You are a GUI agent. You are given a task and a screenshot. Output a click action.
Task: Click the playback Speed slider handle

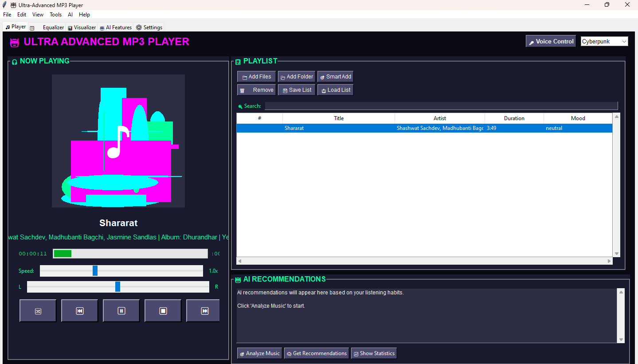95,270
